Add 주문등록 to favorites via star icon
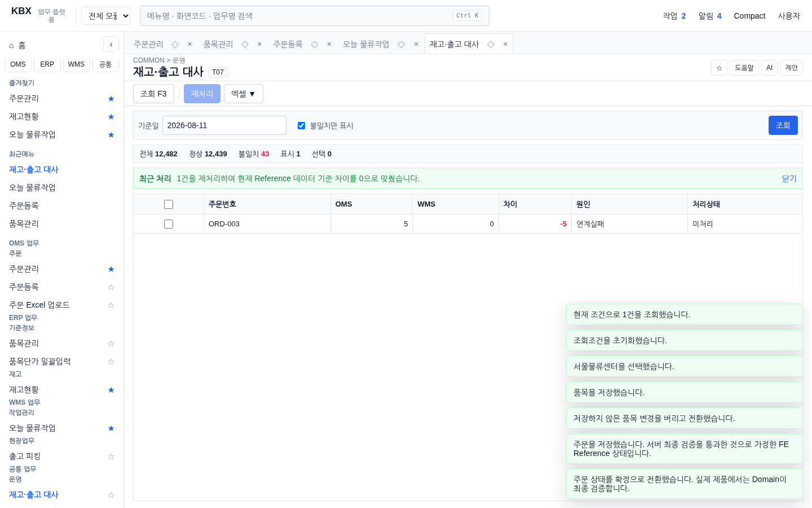This screenshot has height=508, width=812. (111, 287)
